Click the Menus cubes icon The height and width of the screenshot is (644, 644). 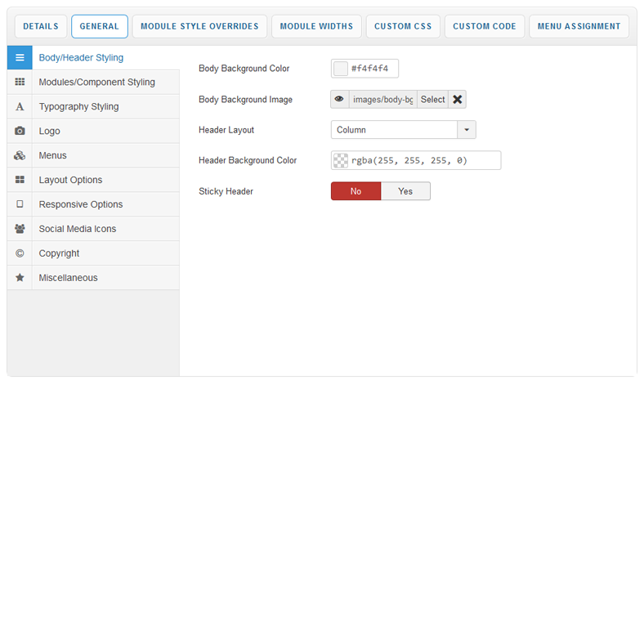20,155
